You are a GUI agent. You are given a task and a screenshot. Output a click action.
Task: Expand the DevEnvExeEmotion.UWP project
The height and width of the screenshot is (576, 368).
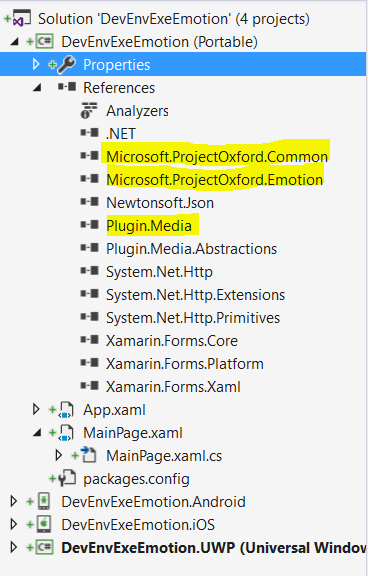(x=14, y=547)
